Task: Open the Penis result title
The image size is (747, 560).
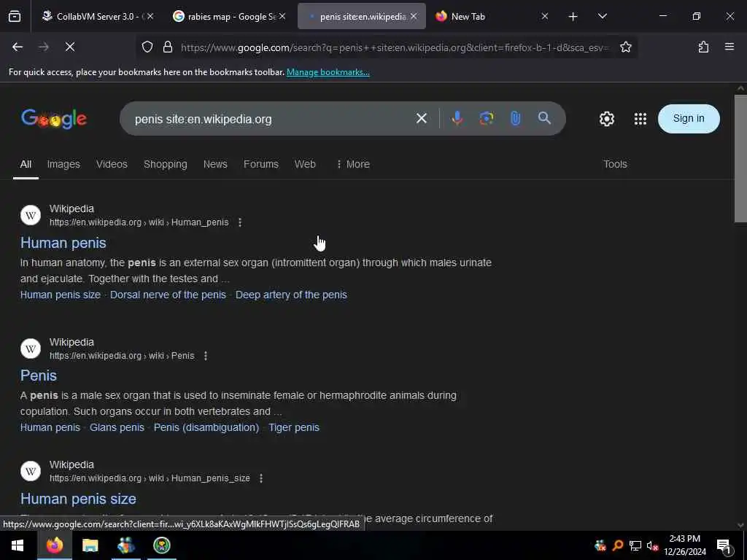Action: click(39, 376)
